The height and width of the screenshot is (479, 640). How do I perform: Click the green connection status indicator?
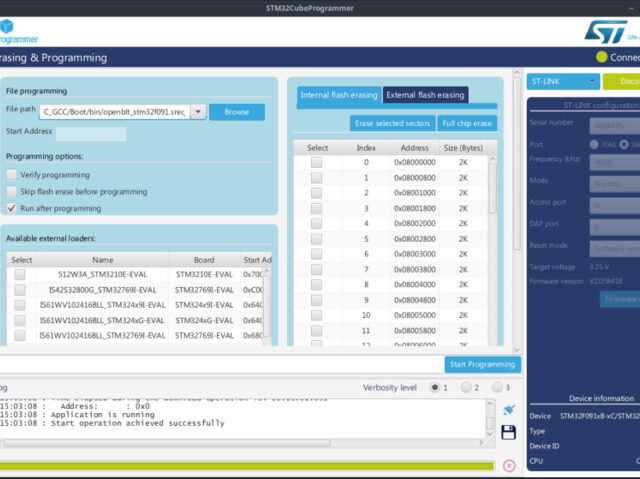[601, 58]
